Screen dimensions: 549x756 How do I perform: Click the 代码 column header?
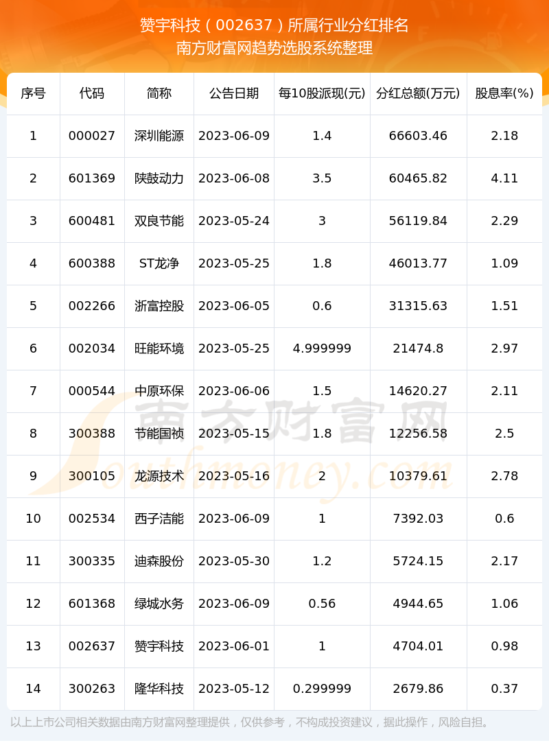[x=92, y=93]
